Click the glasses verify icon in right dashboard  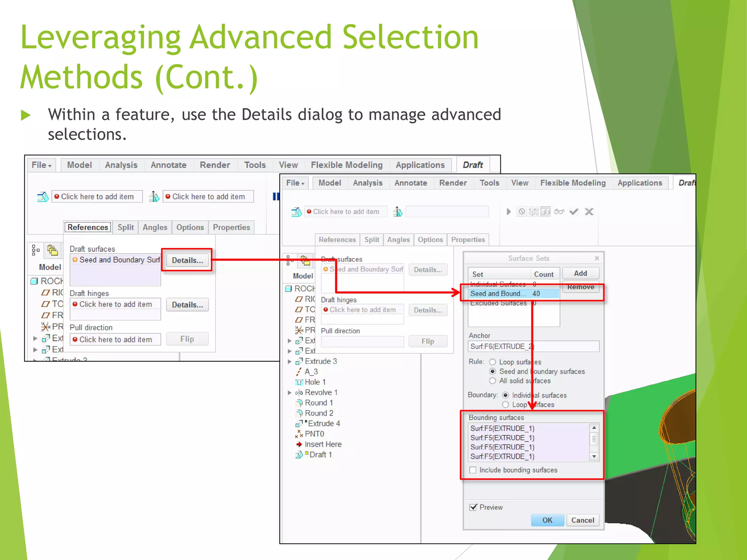[x=559, y=212]
